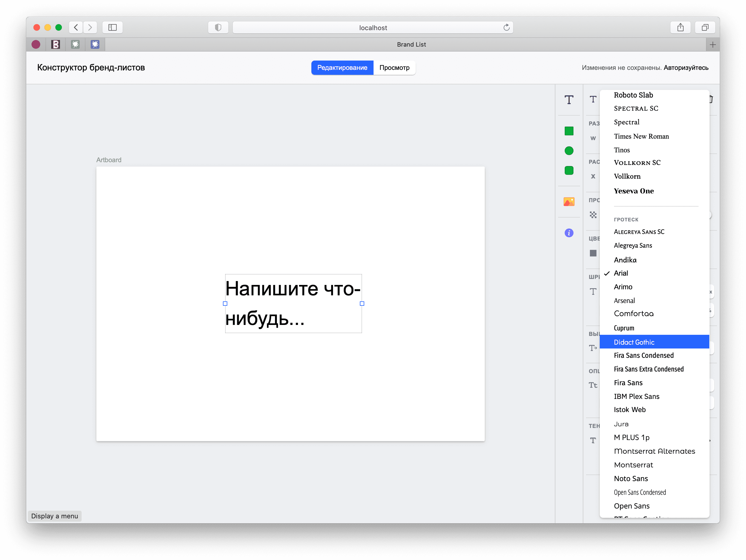The width and height of the screenshot is (746, 560).
Task: Choose Fira Sans Extra Condensed font
Action: point(654,369)
